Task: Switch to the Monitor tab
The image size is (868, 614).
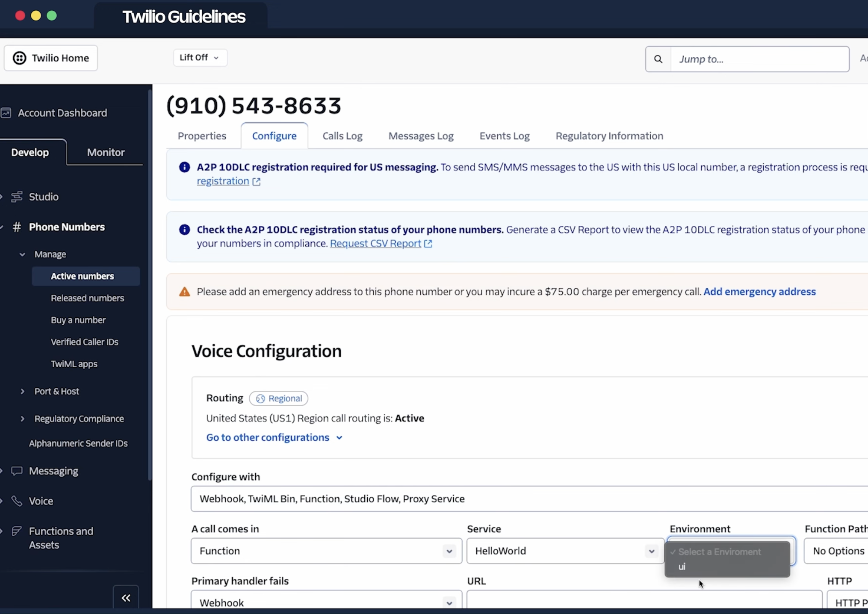Action: click(106, 152)
